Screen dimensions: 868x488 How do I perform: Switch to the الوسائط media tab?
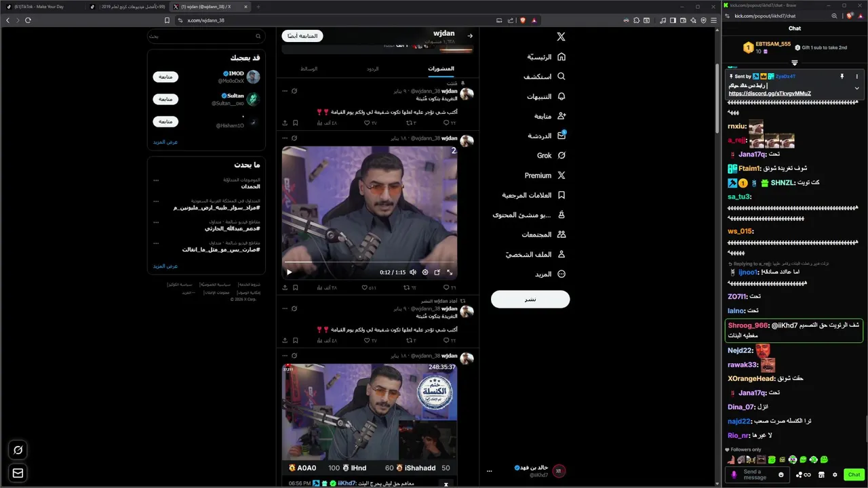tap(309, 69)
